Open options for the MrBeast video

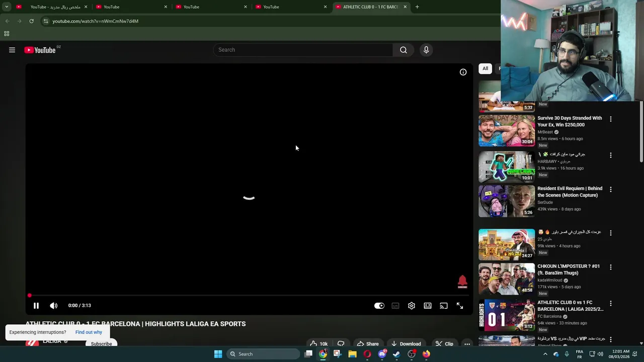(611, 119)
